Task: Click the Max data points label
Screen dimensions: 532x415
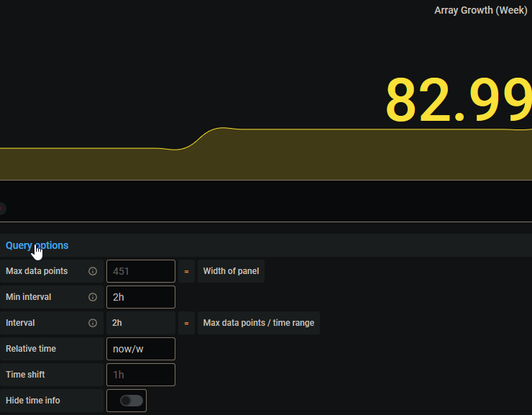Action: click(37, 271)
